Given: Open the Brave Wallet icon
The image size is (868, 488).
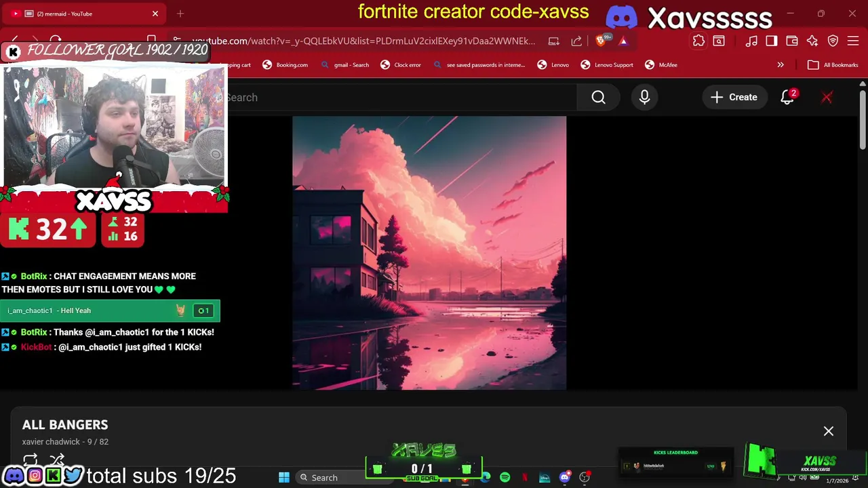Looking at the screenshot, I should [x=792, y=41].
